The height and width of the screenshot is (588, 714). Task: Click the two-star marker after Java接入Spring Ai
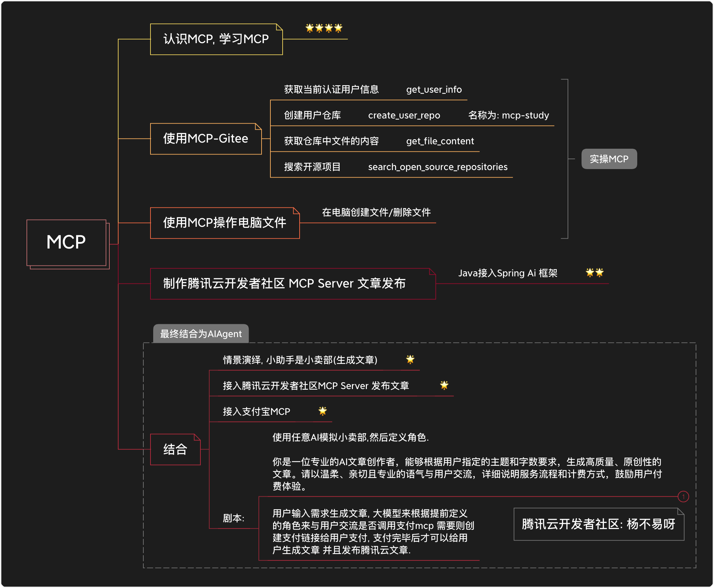point(594,273)
